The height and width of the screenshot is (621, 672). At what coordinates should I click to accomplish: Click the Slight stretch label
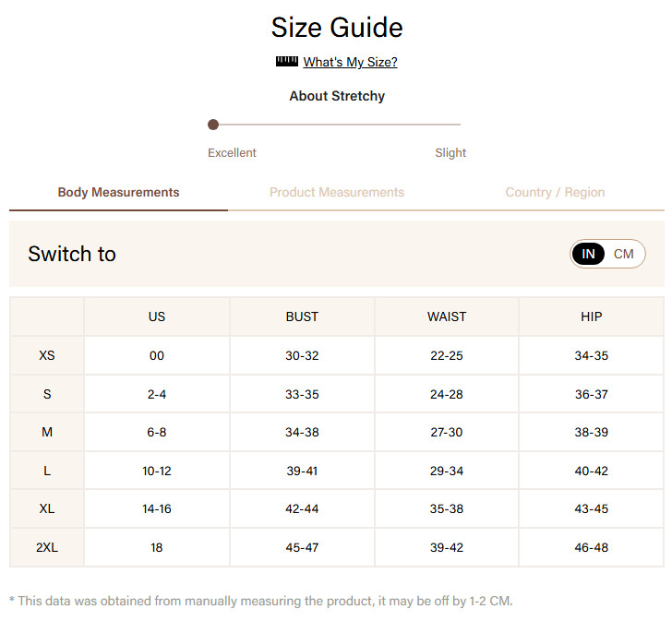point(450,153)
